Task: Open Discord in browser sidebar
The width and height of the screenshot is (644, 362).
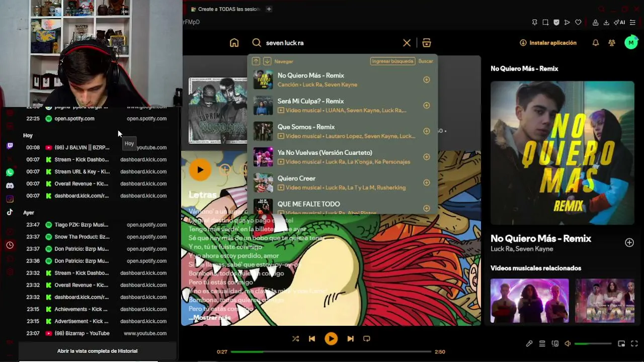Action: (x=10, y=186)
